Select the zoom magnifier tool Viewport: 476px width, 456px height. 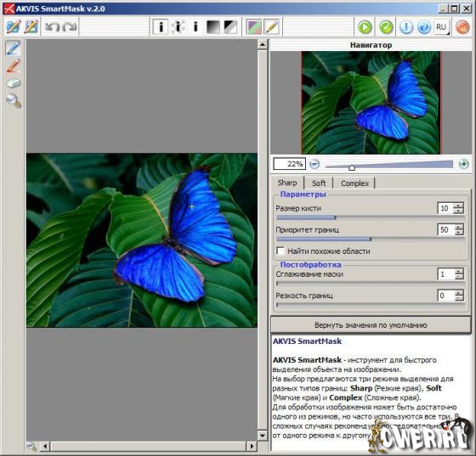[13, 101]
